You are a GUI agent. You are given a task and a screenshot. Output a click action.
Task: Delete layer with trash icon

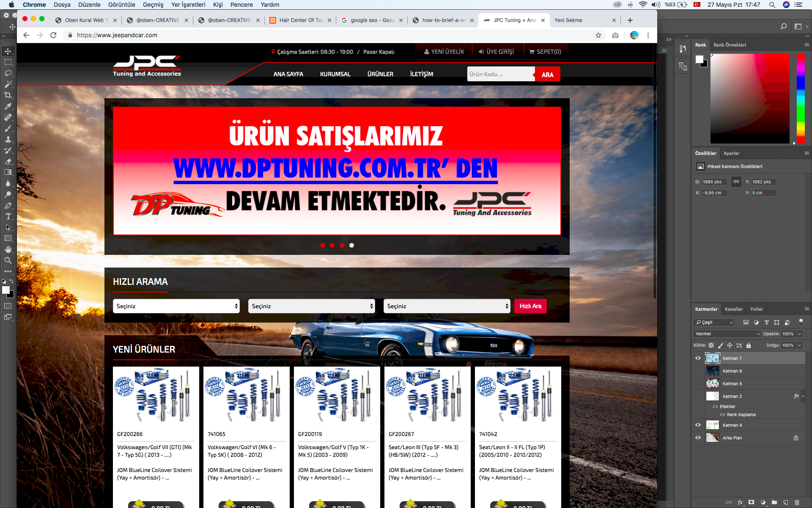pos(797,502)
